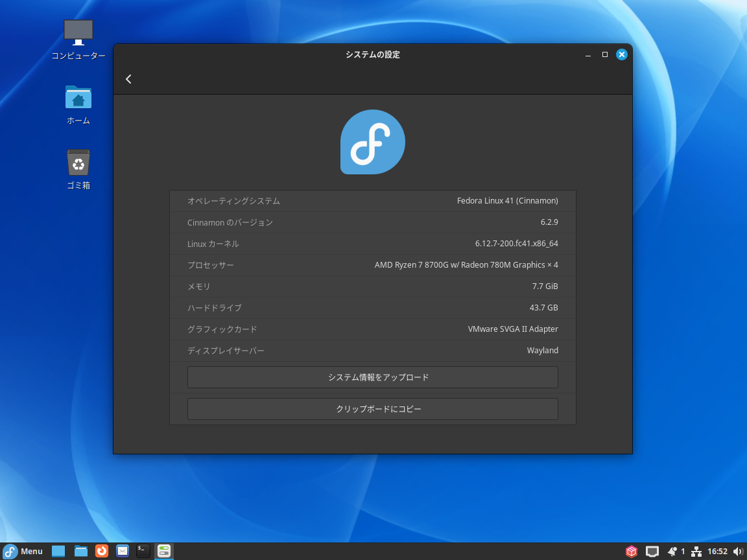
Task: Open the Fedora Menu button
Action: point(23,552)
